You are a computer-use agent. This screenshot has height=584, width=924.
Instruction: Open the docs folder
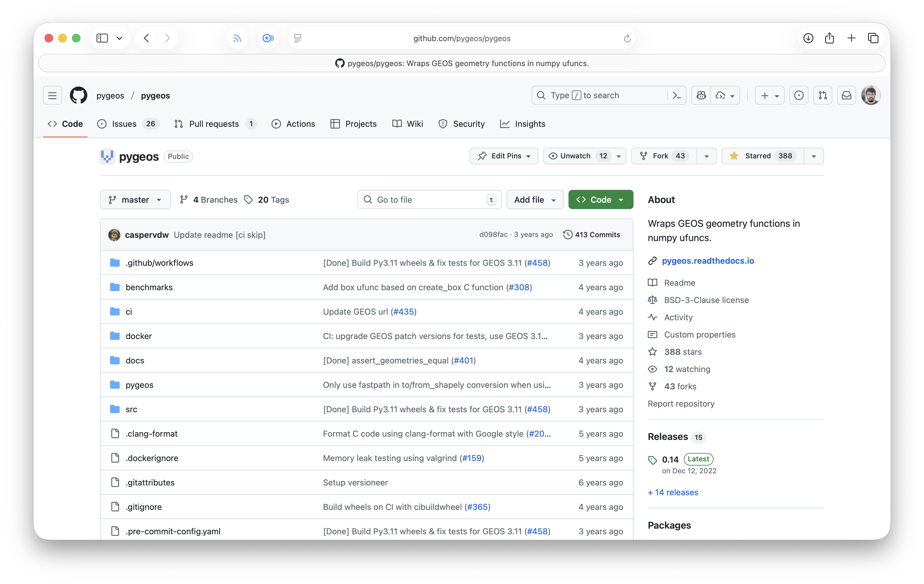point(135,360)
